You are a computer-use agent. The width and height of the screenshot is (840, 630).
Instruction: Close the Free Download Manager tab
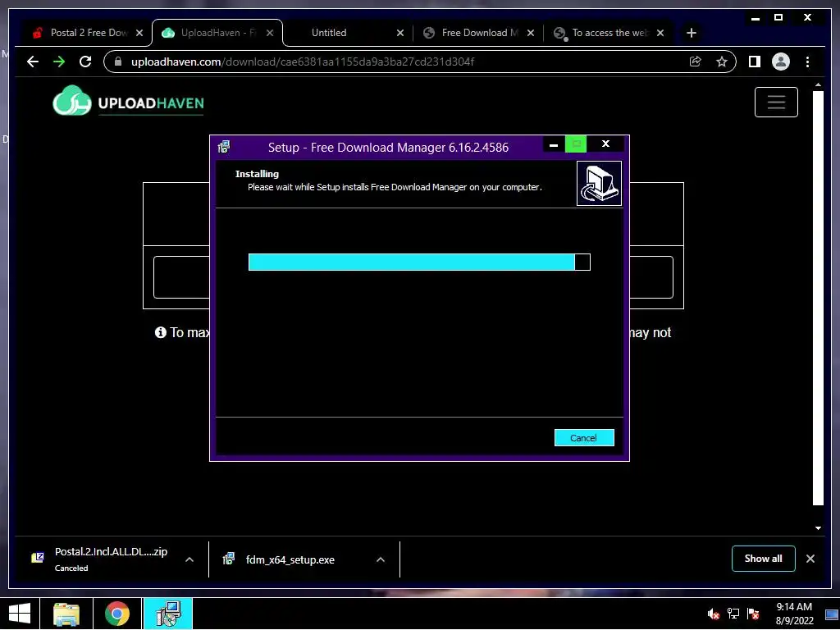[531, 33]
